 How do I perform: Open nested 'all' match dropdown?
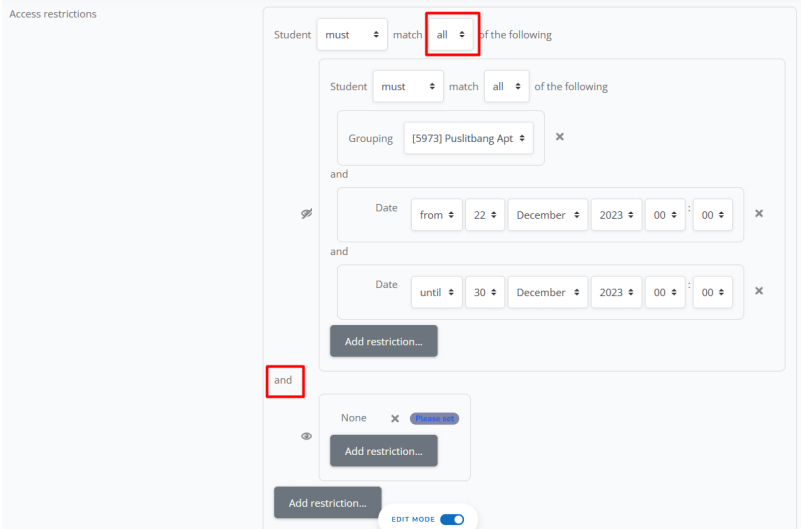(506, 86)
